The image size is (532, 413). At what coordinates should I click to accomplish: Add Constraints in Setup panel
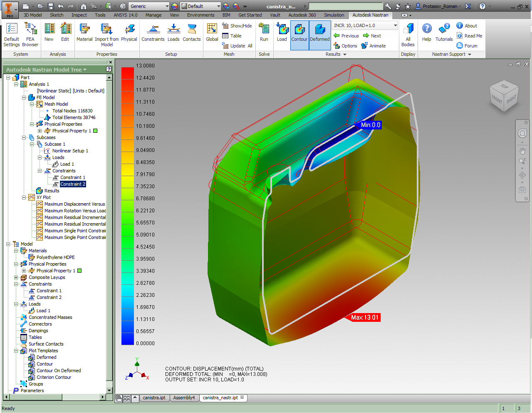(153, 32)
